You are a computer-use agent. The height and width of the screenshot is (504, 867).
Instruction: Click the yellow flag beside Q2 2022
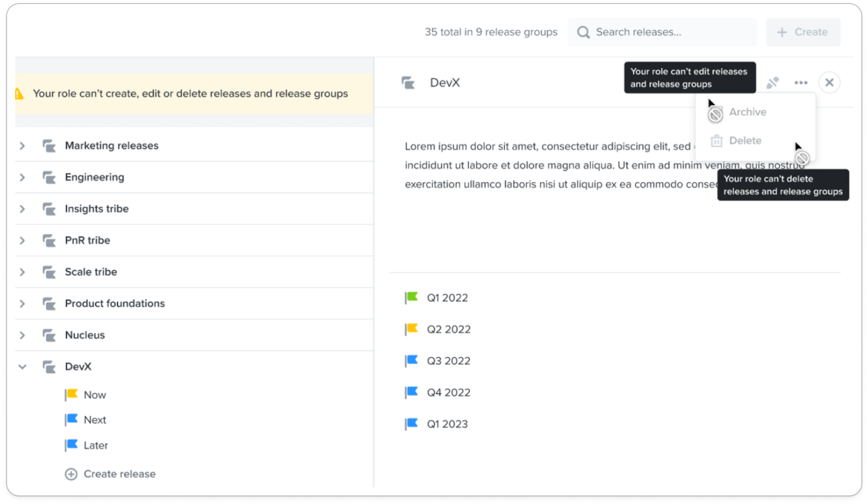click(x=411, y=329)
